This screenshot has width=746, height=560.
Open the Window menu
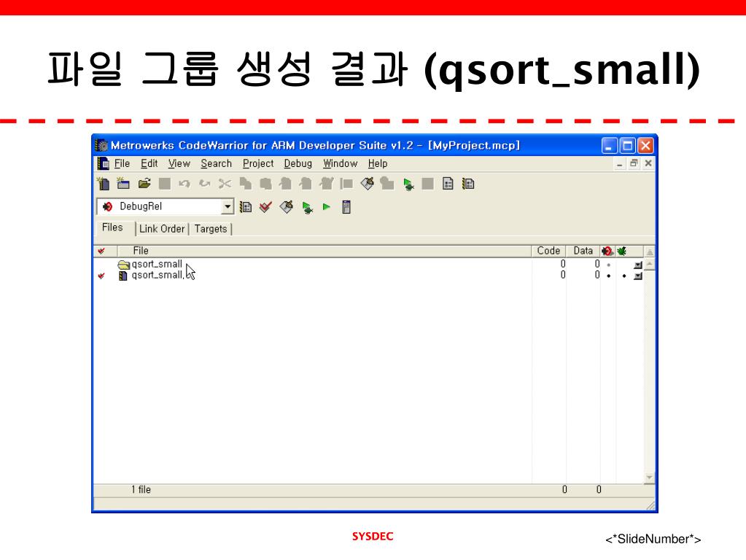[340, 163]
